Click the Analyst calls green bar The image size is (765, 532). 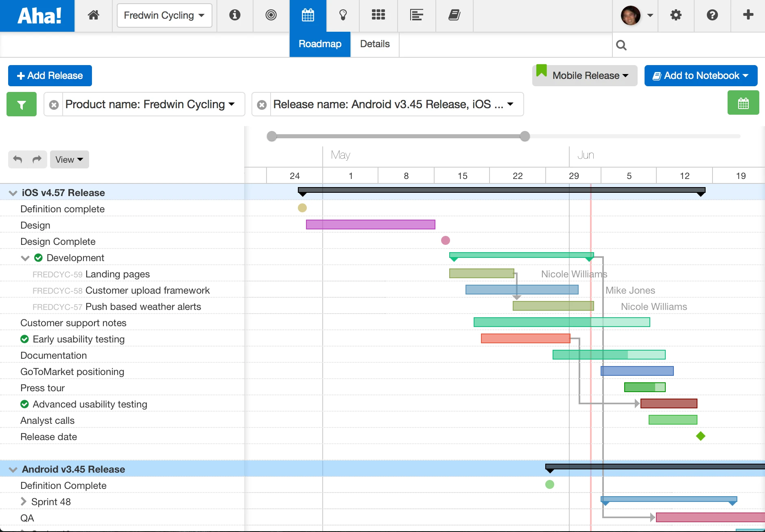pos(673,420)
